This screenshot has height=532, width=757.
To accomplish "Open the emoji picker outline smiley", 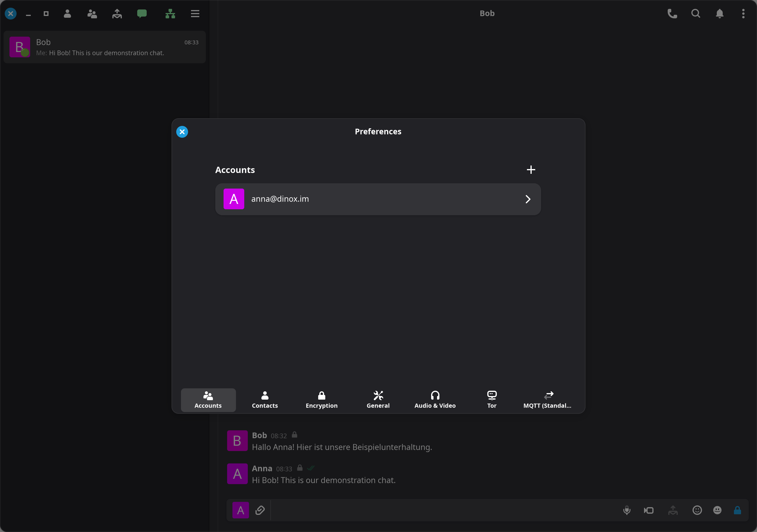I will coord(697,510).
